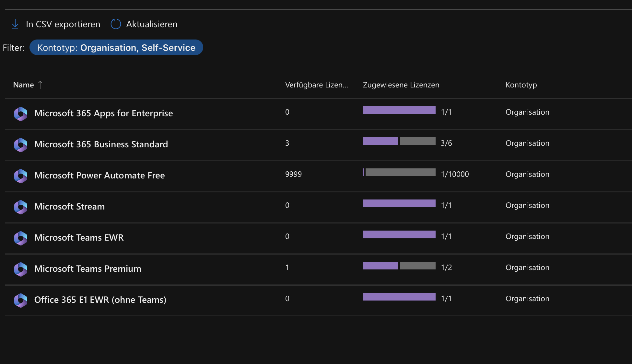Viewport: 632px width, 364px height.
Task: Open Microsoft Teams Premium license details
Action: [88, 269]
